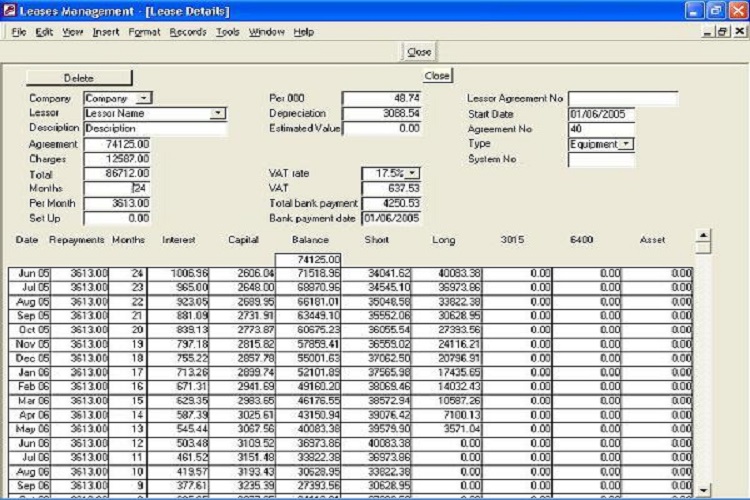This screenshot has height=500, width=750.
Task: Open the Format menu
Action: pos(144,32)
